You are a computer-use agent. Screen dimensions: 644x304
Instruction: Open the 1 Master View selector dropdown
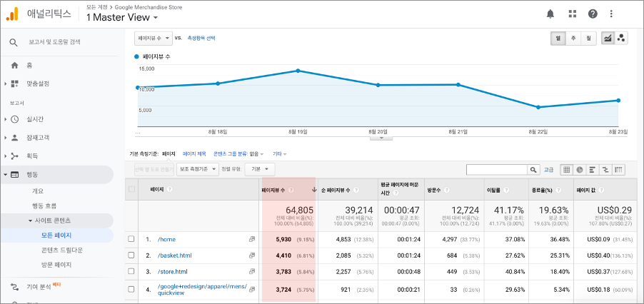click(x=122, y=18)
